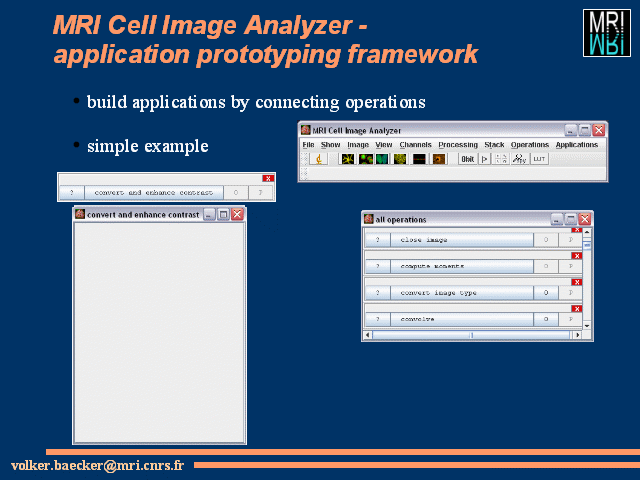
Task: Click the convolve operation button
Action: tap(462, 319)
